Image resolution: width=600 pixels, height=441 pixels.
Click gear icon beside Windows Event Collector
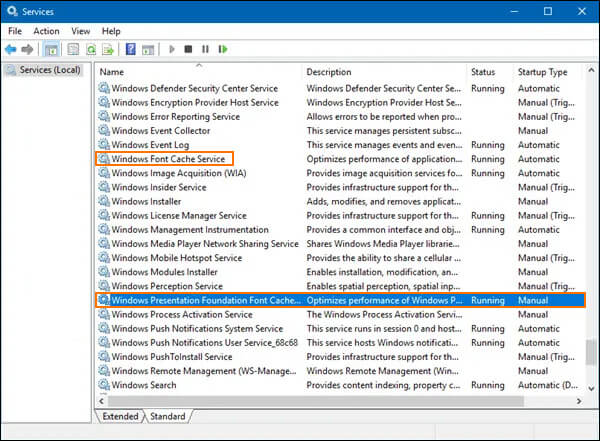pos(104,130)
